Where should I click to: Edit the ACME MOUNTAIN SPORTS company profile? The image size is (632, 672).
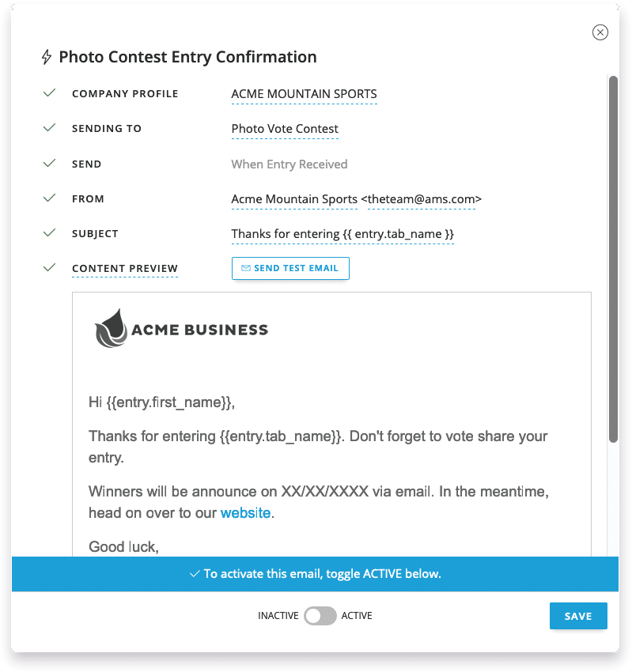304,94
